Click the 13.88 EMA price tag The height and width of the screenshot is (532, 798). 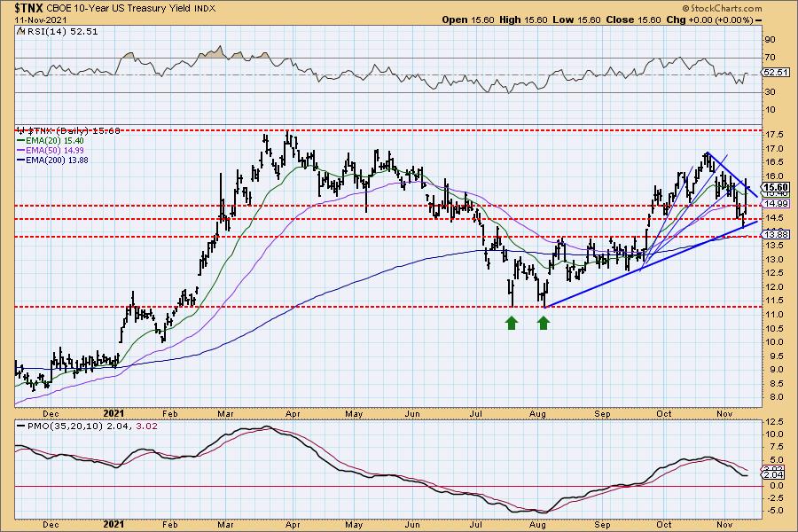point(776,234)
